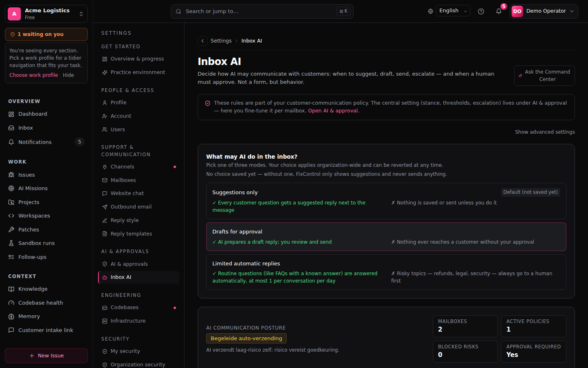Click the Projects folder icon
Viewport: 588px width, 368px height.
[x=11, y=202]
